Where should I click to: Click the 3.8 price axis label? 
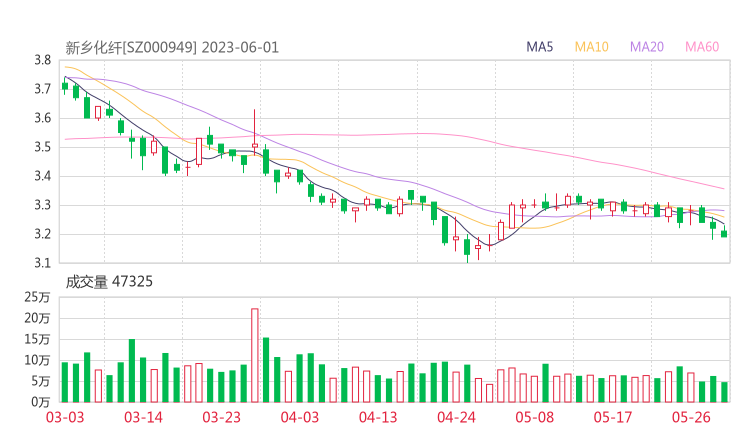pos(42,60)
